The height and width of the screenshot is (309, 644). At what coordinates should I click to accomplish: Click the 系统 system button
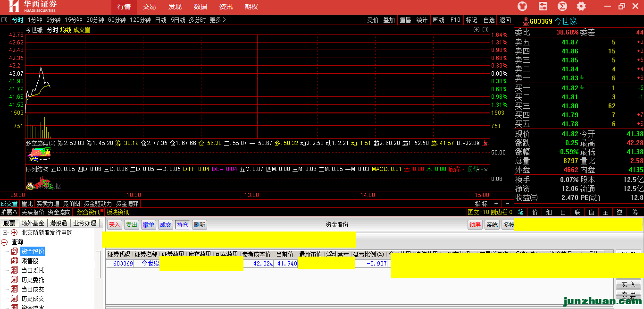click(492, 225)
